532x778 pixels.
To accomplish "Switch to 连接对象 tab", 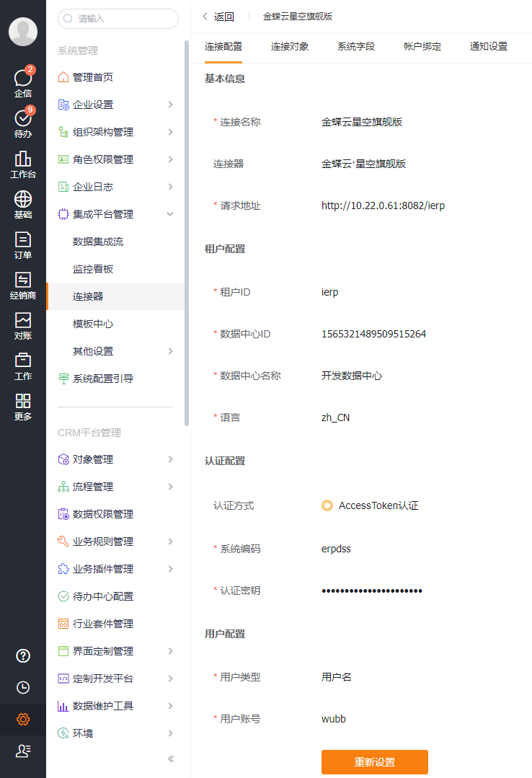I will click(x=290, y=47).
